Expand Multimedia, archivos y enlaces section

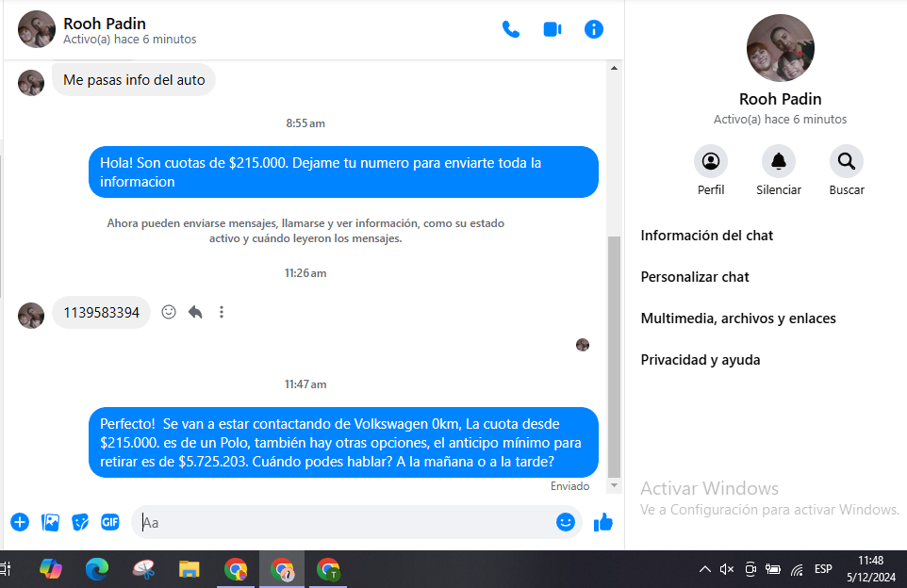pyautogui.click(x=738, y=318)
